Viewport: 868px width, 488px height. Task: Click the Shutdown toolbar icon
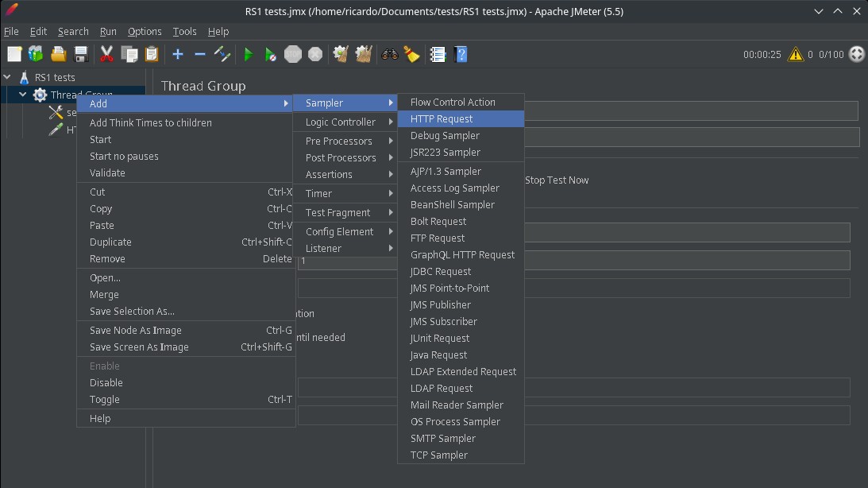point(315,54)
